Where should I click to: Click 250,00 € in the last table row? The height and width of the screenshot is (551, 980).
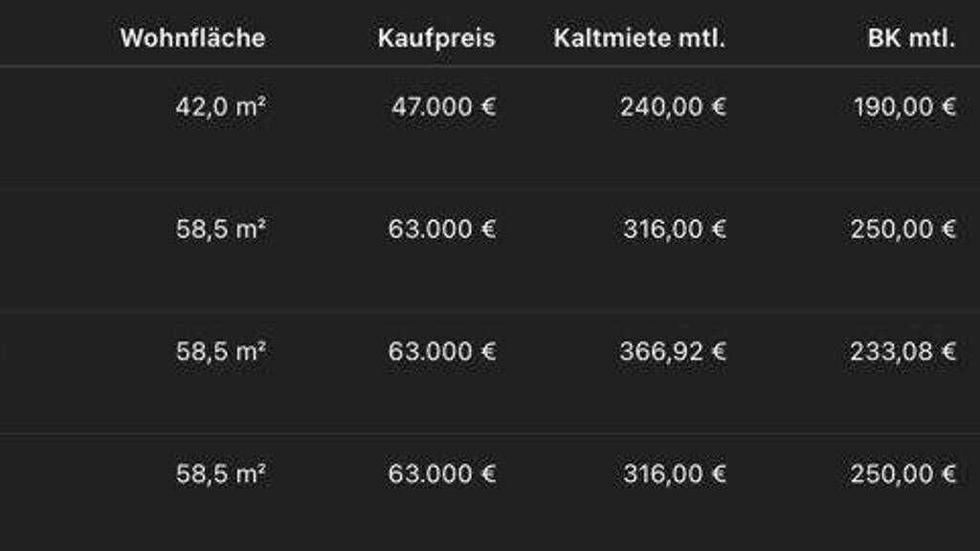pos(903,474)
